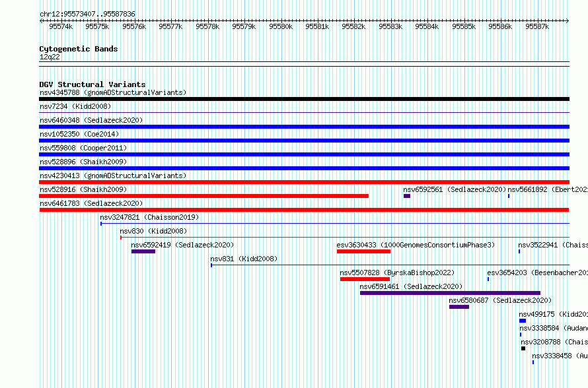Click the 95576k ruler tick label

[x=134, y=26]
